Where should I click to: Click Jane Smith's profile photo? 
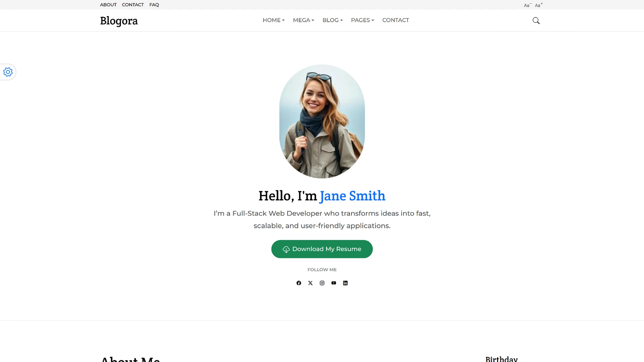pos(322,121)
